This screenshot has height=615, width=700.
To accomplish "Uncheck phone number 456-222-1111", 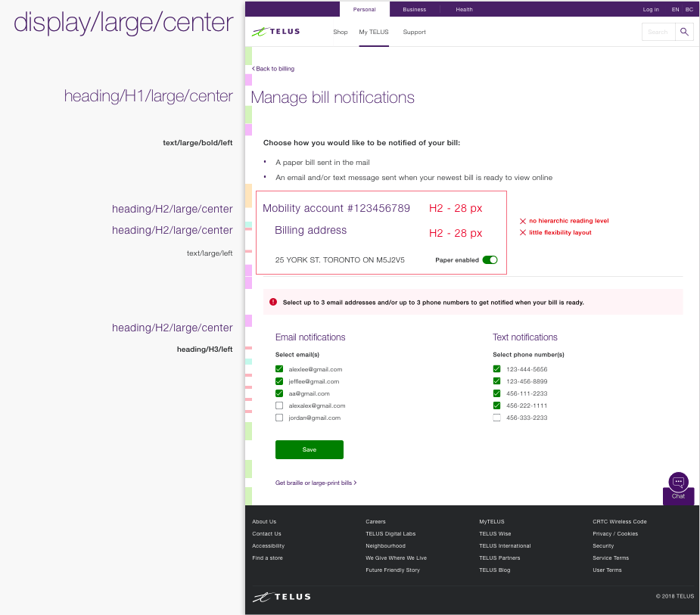I will (x=496, y=405).
